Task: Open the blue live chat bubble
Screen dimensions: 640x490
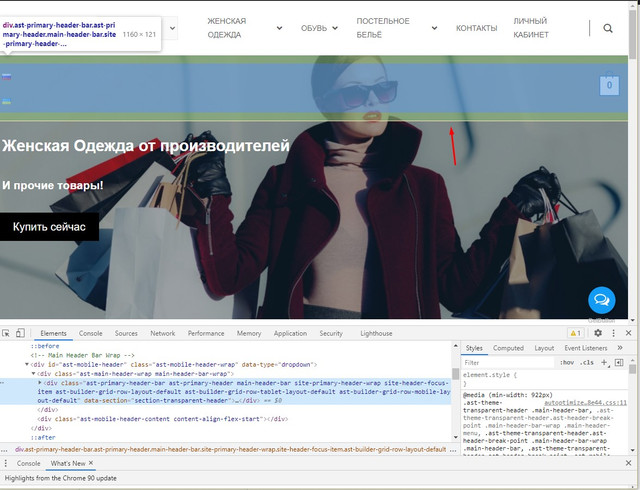Action: pos(602,300)
